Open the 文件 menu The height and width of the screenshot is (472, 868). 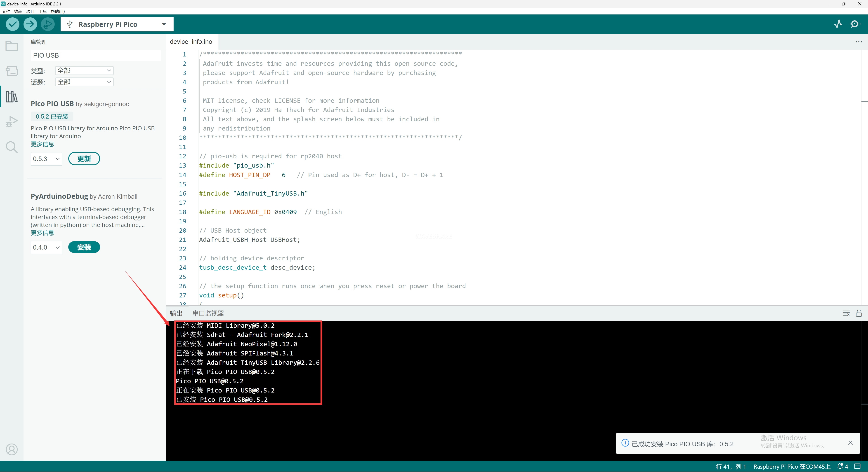[x=6, y=11]
